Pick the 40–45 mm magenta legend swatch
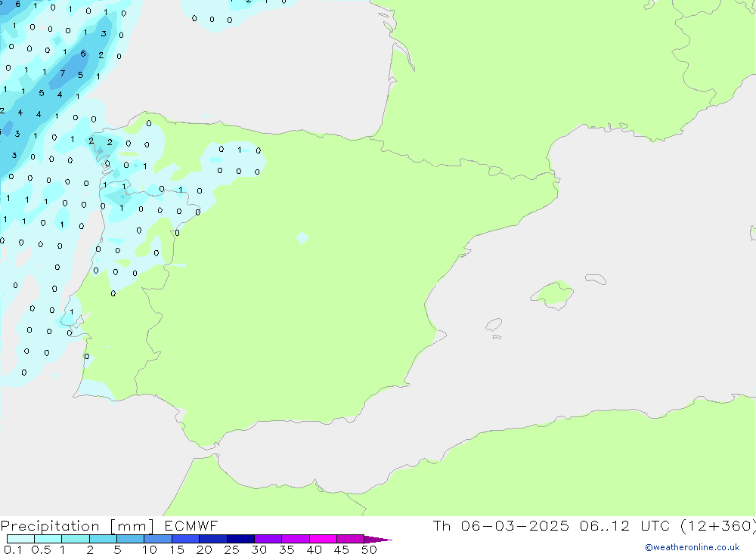The height and width of the screenshot is (554, 756). pyautogui.click(x=323, y=539)
